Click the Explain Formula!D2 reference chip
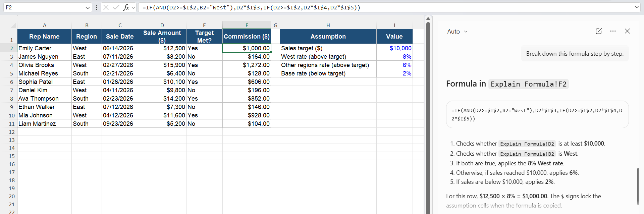The width and height of the screenshot is (644, 214). click(x=527, y=144)
